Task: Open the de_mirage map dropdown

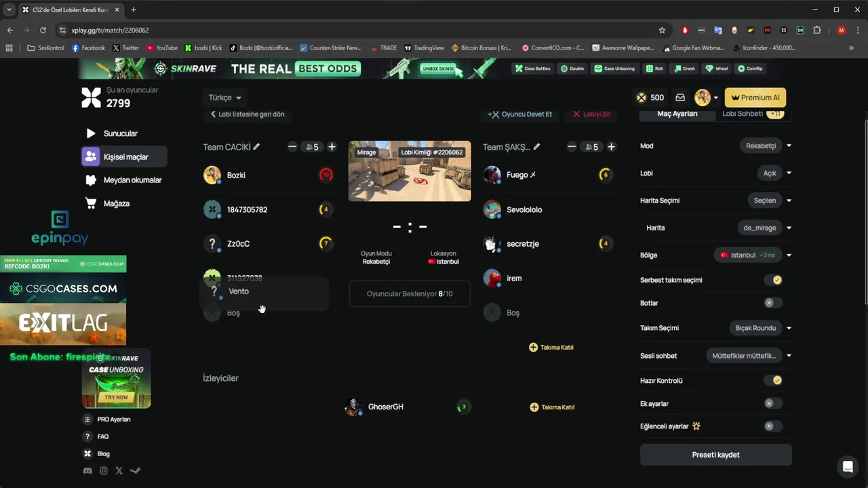Action: pos(764,228)
